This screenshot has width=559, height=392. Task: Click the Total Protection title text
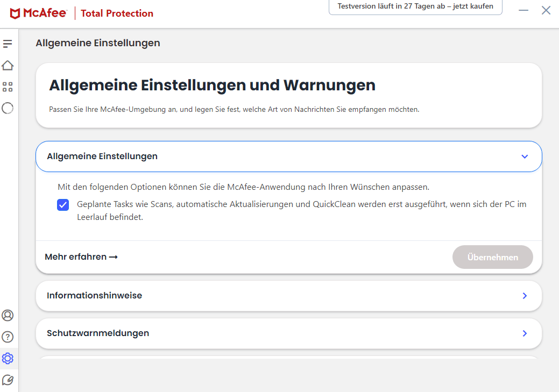point(117,13)
